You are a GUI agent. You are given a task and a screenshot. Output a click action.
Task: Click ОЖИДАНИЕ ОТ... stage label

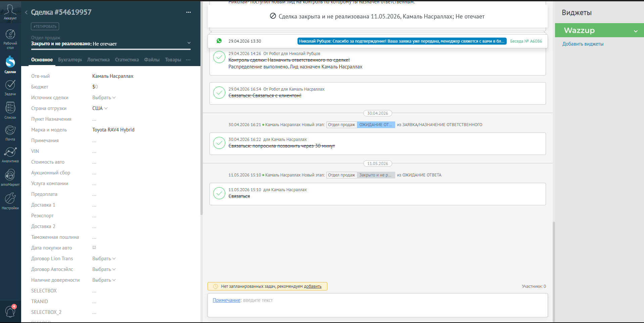(x=376, y=125)
